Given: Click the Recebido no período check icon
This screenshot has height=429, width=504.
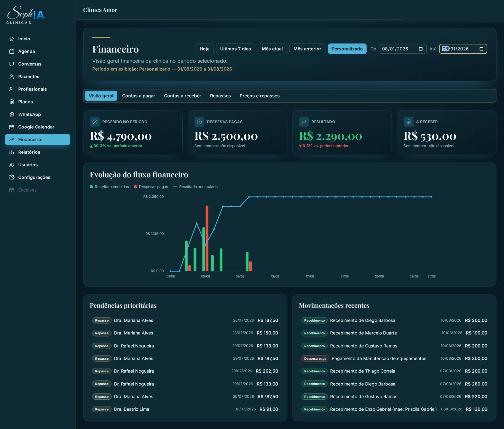Looking at the screenshot, I should (95, 122).
